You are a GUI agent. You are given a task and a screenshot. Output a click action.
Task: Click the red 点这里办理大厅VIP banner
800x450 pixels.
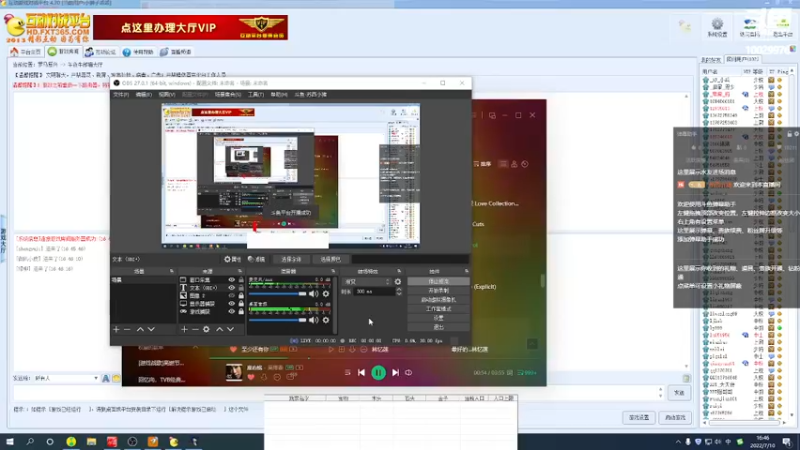(190, 28)
